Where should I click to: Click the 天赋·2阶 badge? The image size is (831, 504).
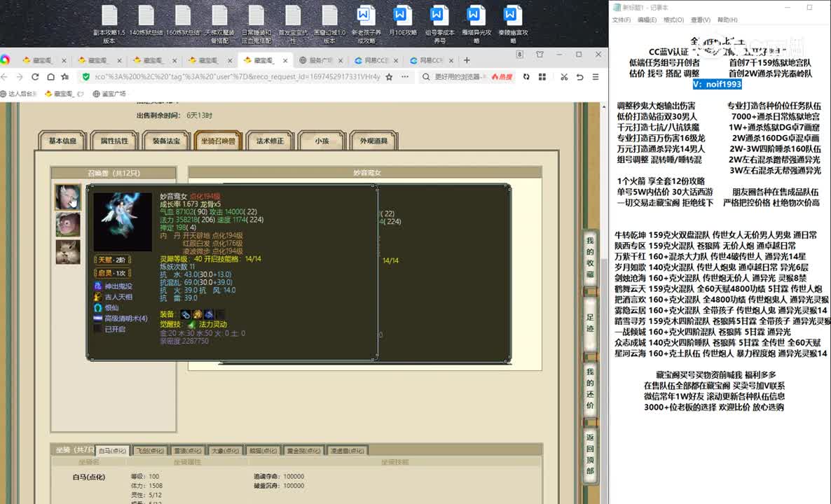click(112, 260)
